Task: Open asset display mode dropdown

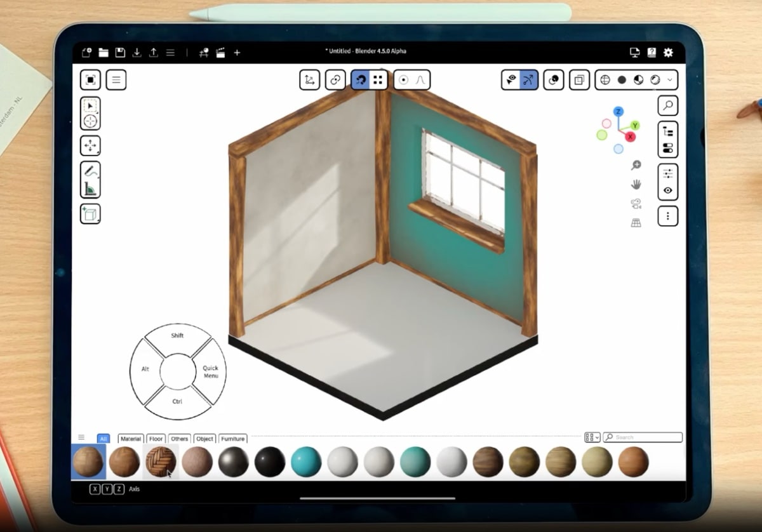Action: [592, 437]
